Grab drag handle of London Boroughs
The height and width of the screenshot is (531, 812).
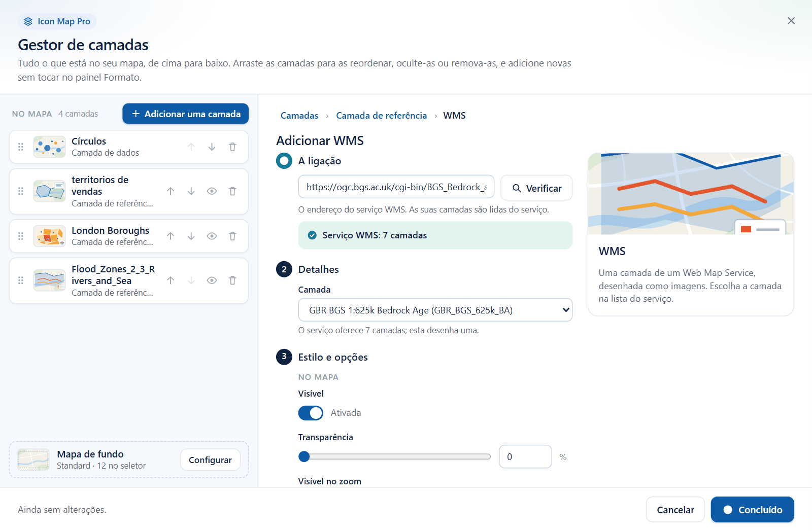[21, 236]
